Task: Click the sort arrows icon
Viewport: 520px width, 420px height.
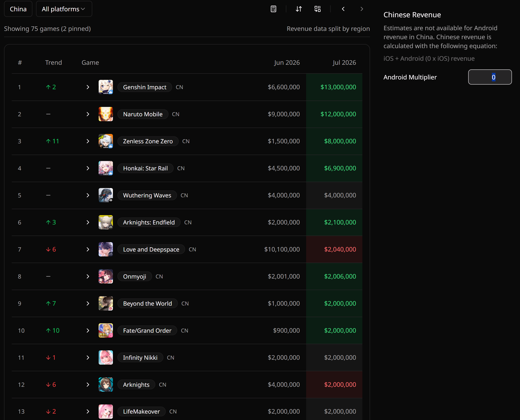Action: point(299,9)
